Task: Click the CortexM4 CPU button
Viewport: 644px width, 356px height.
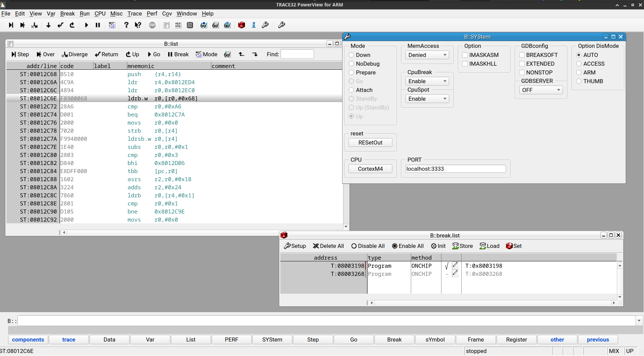Action: click(370, 169)
